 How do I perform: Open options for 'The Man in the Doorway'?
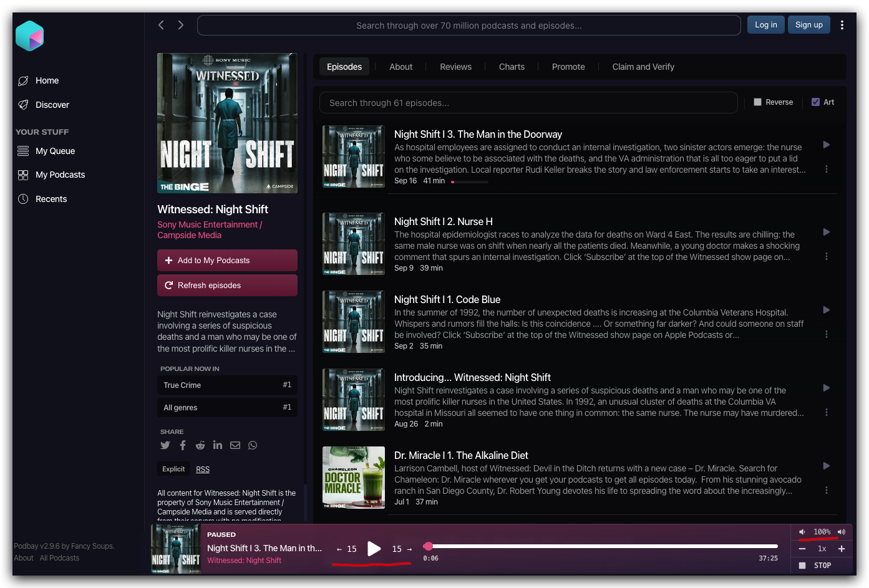(x=827, y=169)
